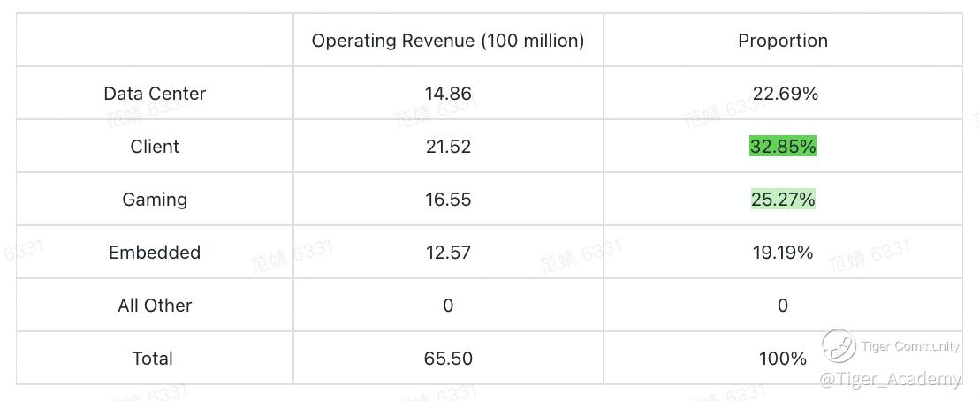
Task: Click the 19.19% proportion value
Action: 783,253
